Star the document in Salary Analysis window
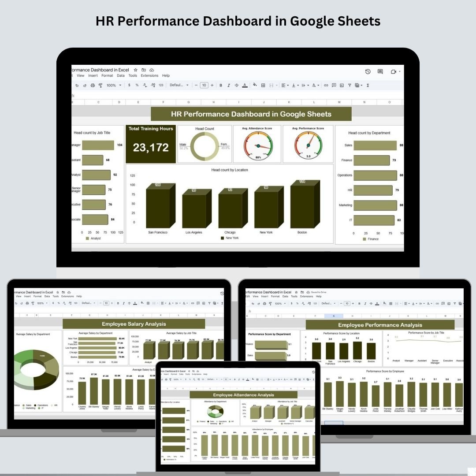The image size is (476, 476). [x=58, y=292]
